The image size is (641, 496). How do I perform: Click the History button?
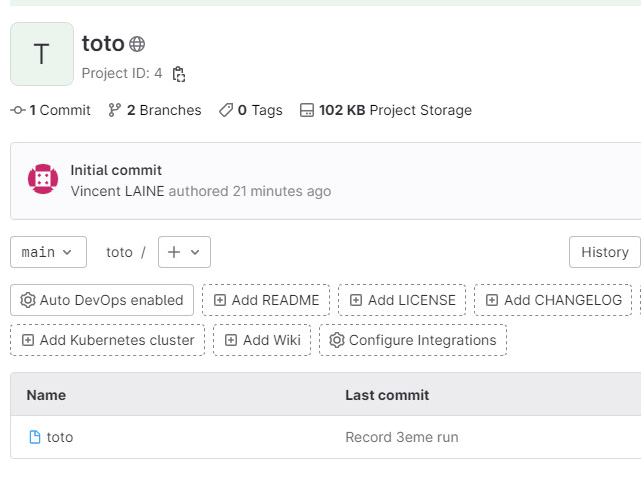coord(605,252)
